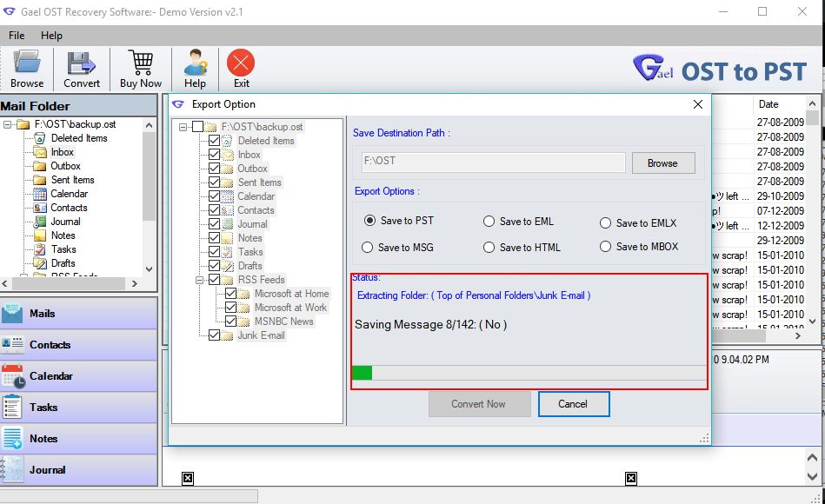
Task: Uncheck Deleted Items in export tree
Action: [x=214, y=141]
